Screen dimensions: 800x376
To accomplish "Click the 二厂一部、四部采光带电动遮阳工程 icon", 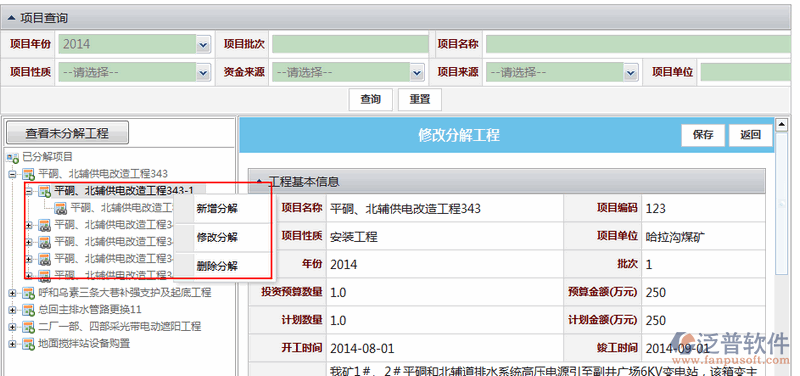I will click(28, 327).
